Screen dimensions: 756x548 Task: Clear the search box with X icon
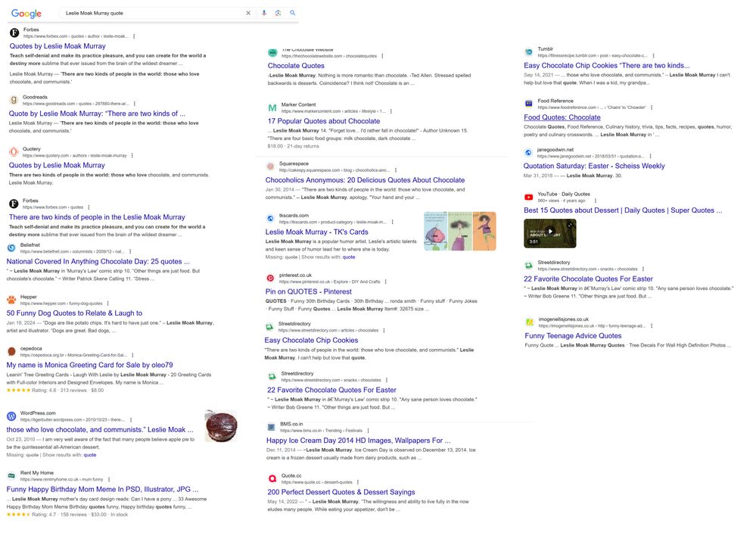click(x=248, y=13)
